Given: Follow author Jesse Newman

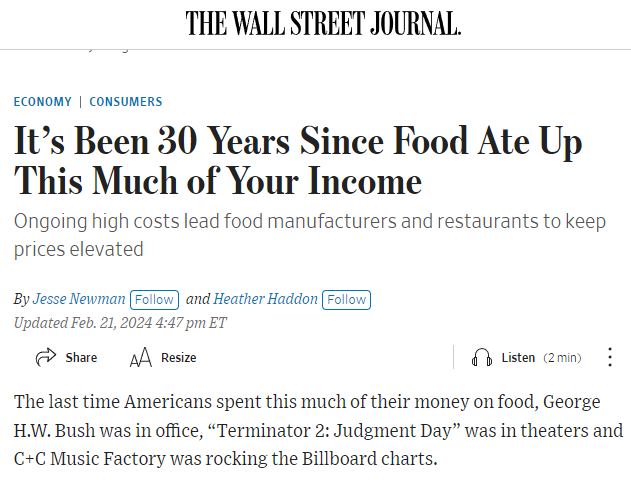Looking at the screenshot, I should [154, 299].
